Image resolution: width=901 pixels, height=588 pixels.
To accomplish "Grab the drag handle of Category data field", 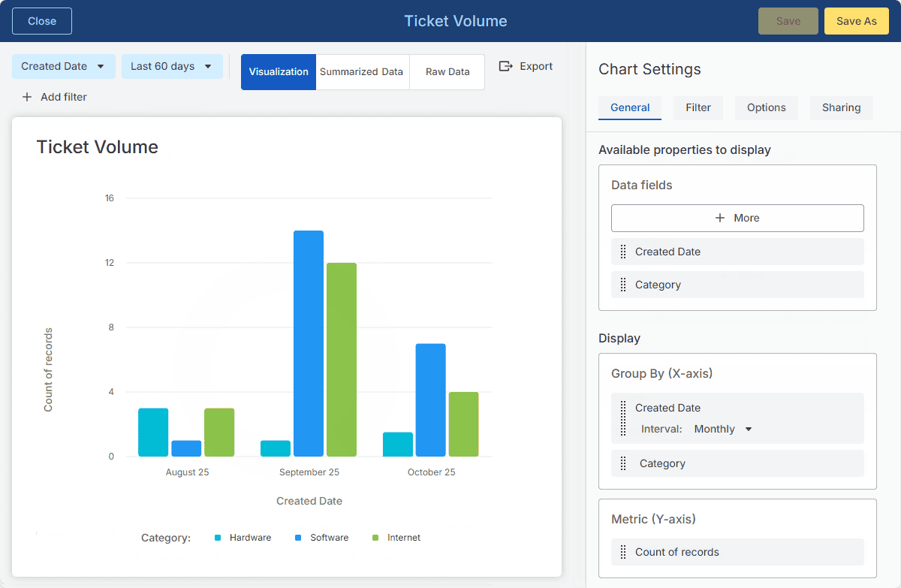I will pos(623,285).
